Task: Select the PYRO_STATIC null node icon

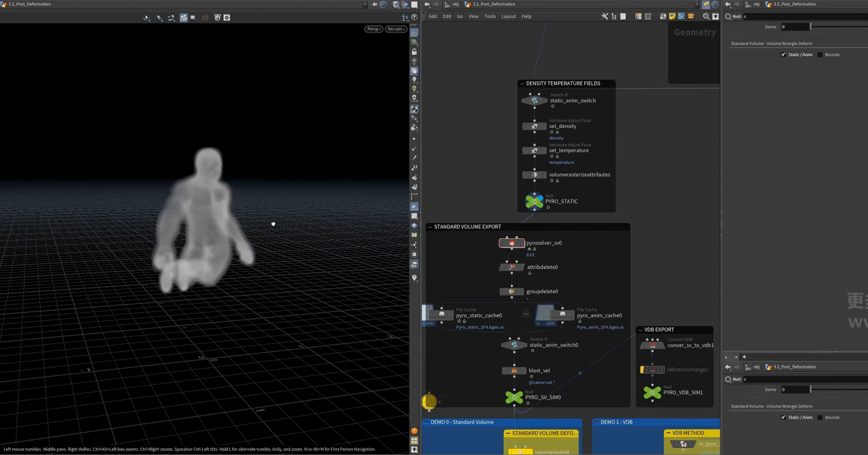Action: tap(534, 201)
